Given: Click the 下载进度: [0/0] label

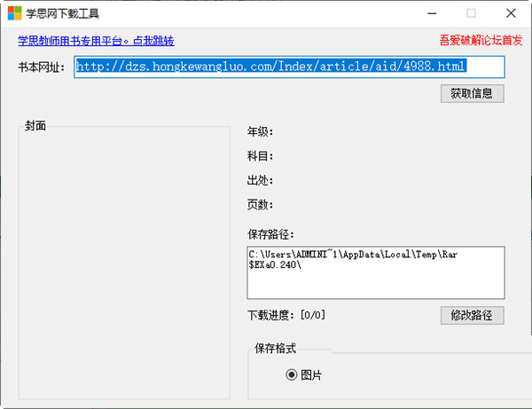Looking at the screenshot, I should (x=286, y=315).
